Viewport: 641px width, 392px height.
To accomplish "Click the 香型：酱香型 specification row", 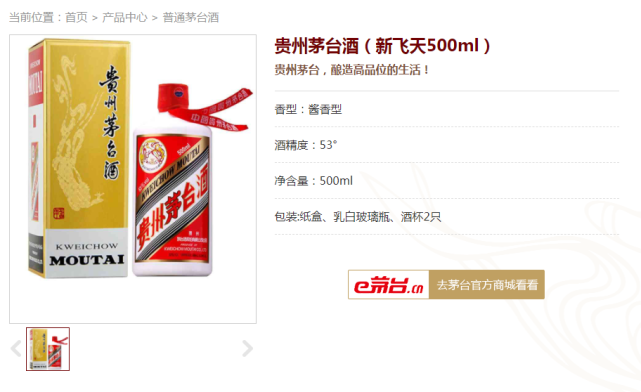I will (x=447, y=109).
